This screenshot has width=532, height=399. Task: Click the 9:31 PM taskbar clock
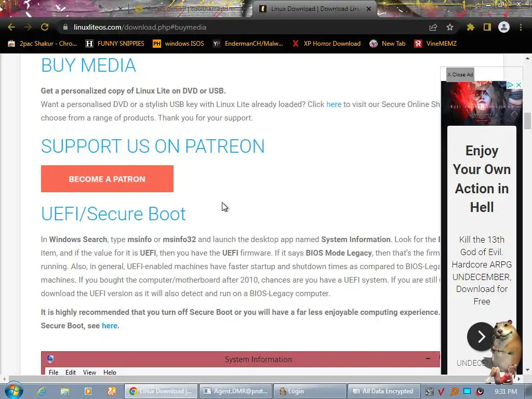pyautogui.click(x=506, y=392)
